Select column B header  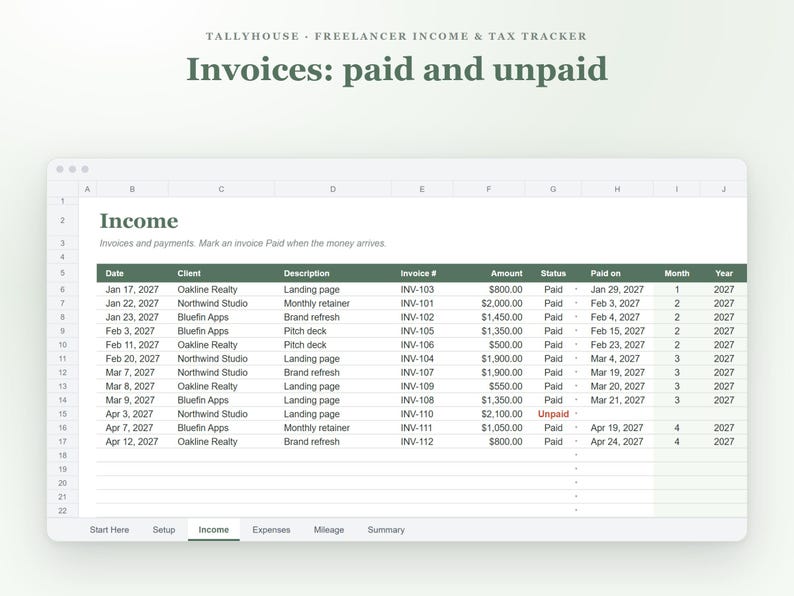point(132,189)
